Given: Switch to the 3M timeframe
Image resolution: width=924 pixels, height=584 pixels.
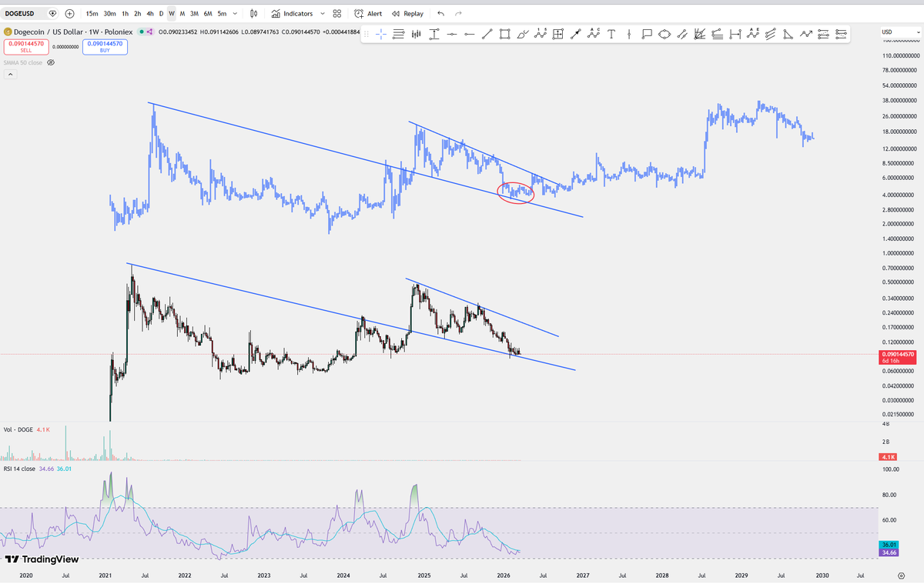Looking at the screenshot, I should coord(194,13).
